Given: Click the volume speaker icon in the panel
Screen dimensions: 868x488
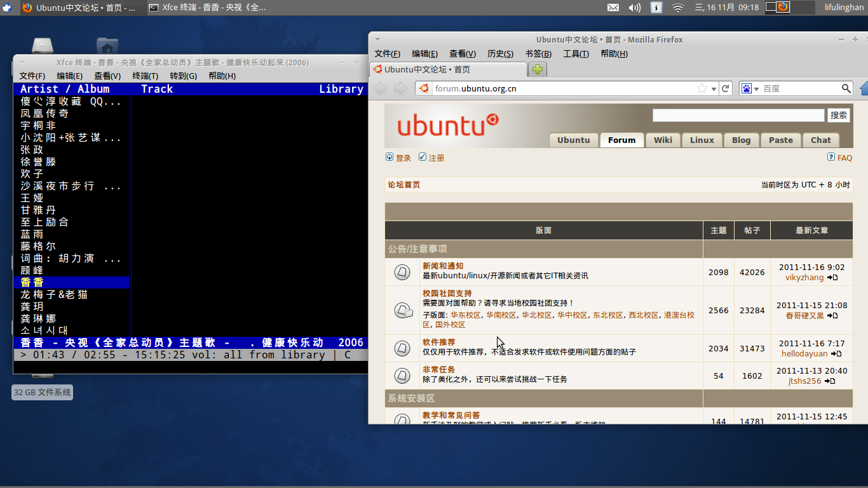Looking at the screenshot, I should (x=634, y=8).
